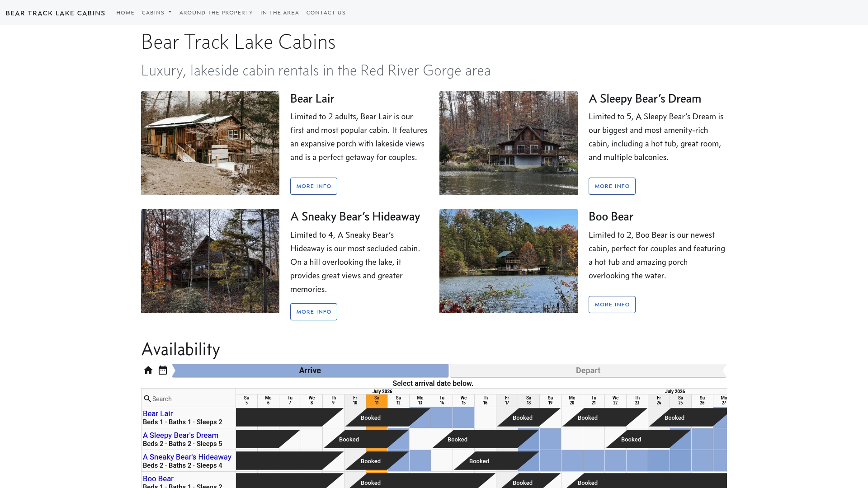
Task: Expand the Cabins dropdown menu
Action: pos(157,13)
